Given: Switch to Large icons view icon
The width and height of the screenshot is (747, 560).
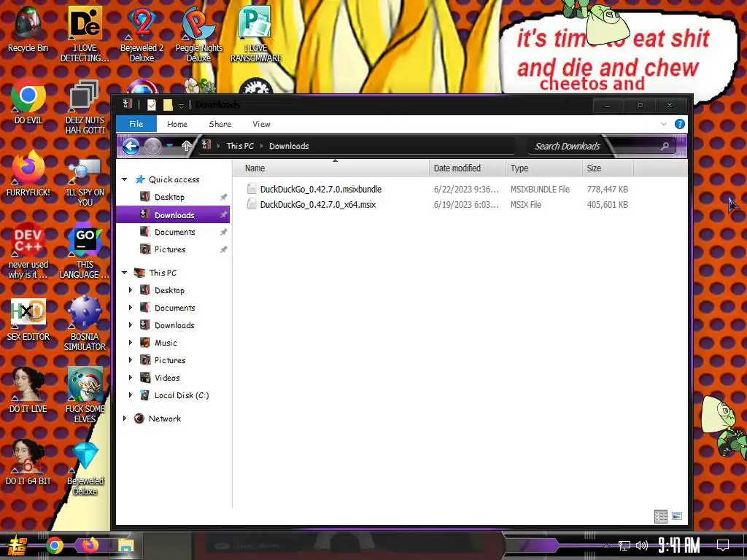Looking at the screenshot, I should 676,516.
